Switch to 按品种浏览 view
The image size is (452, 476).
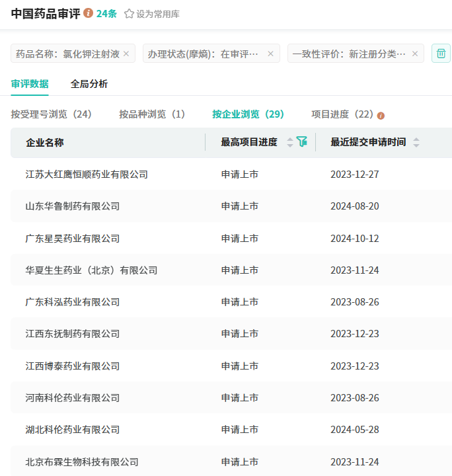point(152,114)
